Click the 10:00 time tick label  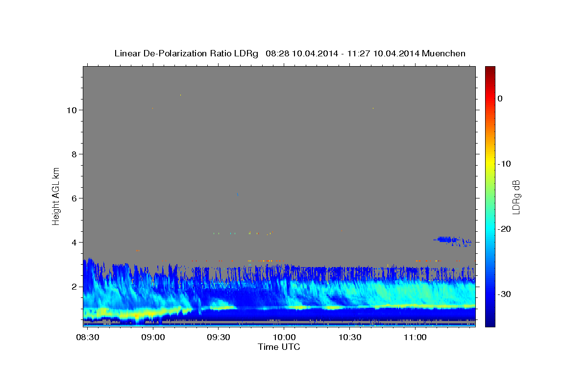[x=284, y=338]
